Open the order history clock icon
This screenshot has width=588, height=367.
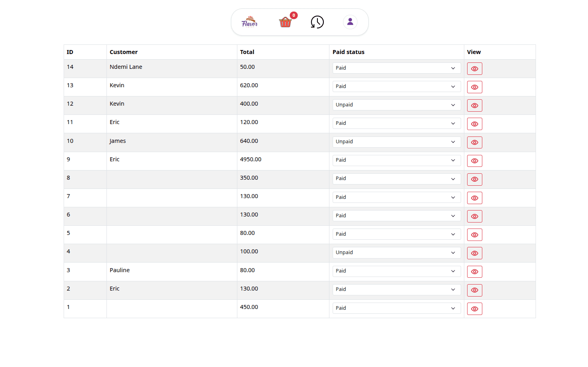[317, 22]
